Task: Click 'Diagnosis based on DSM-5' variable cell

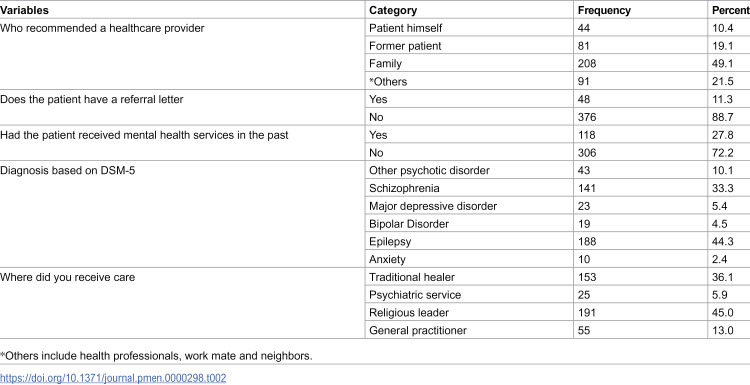Action: point(182,215)
